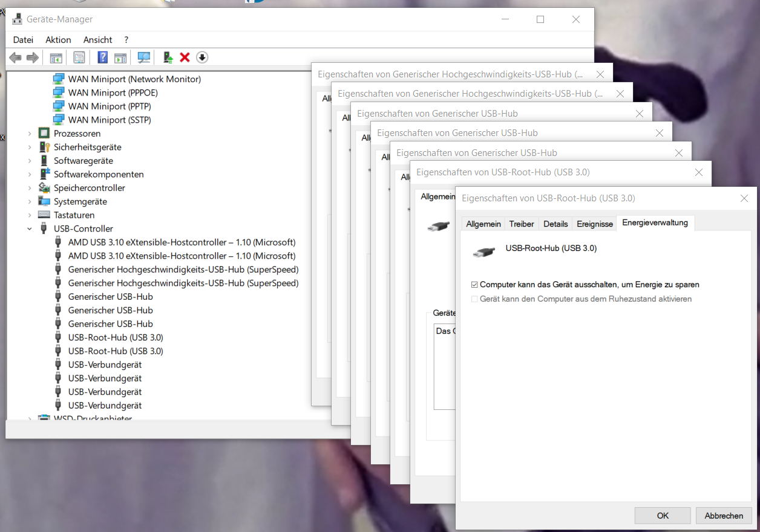Scan for hardware changes via monitor icon
The height and width of the screenshot is (532, 760).
tap(144, 57)
